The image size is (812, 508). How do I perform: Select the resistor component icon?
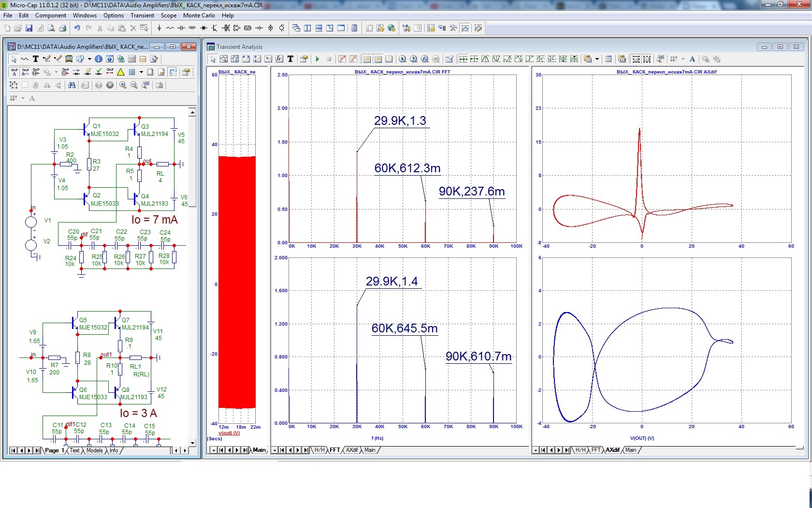[x=170, y=28]
